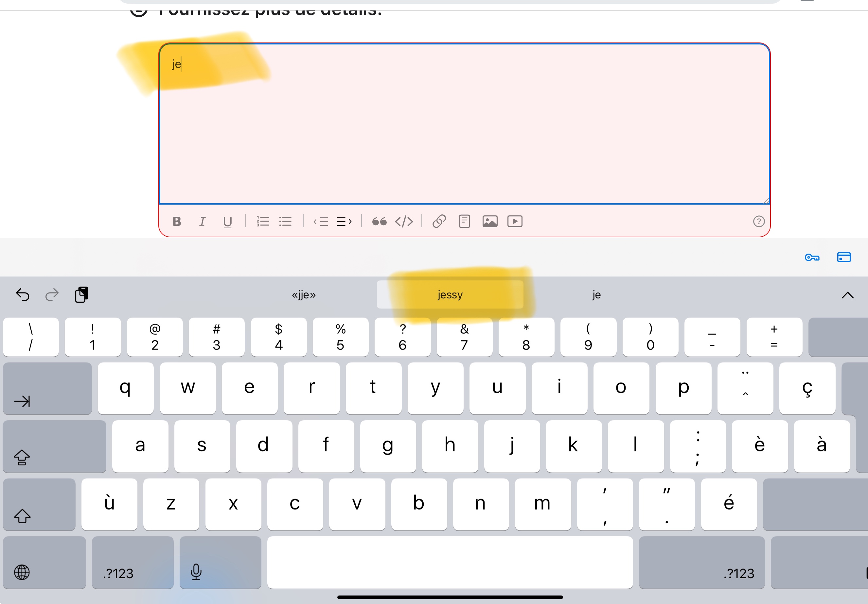Image resolution: width=868 pixels, height=604 pixels.
Task: Choose the "je" word suggestion
Action: point(596,294)
